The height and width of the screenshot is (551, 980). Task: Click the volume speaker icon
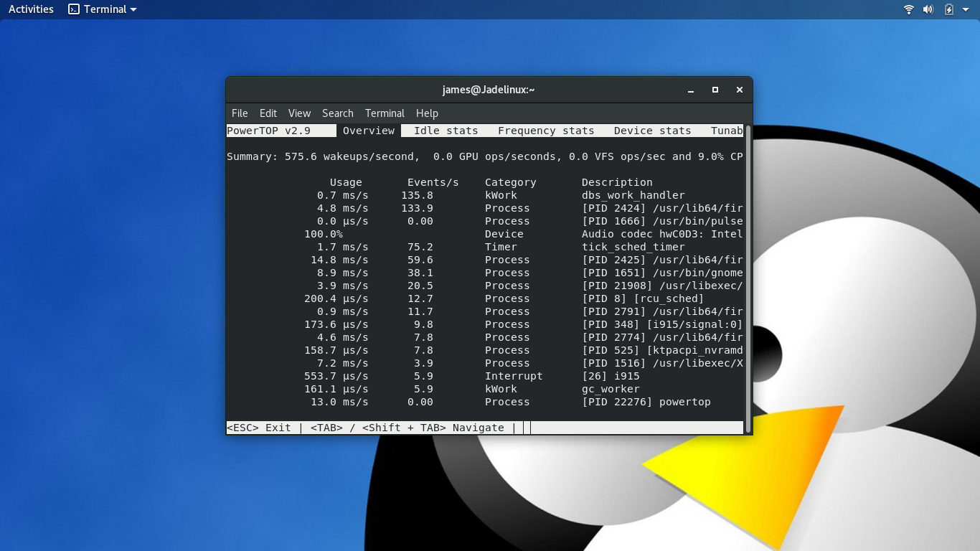point(928,9)
